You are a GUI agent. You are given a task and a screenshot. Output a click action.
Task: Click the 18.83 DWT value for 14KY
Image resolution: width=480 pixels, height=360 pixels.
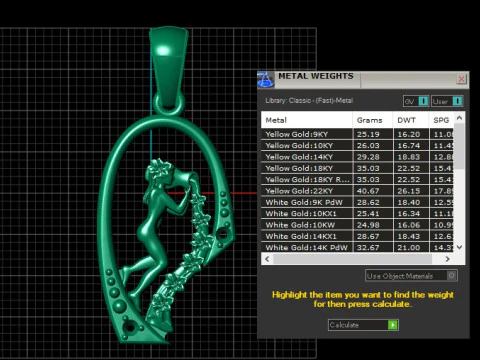409,157
